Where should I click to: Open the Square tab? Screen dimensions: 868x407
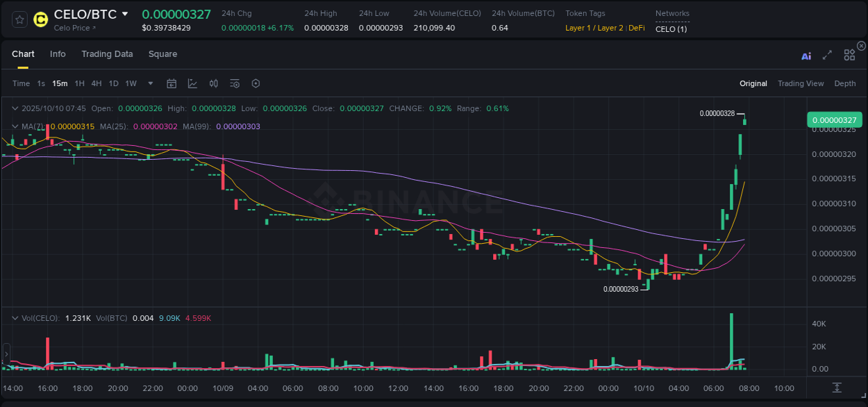(x=162, y=53)
